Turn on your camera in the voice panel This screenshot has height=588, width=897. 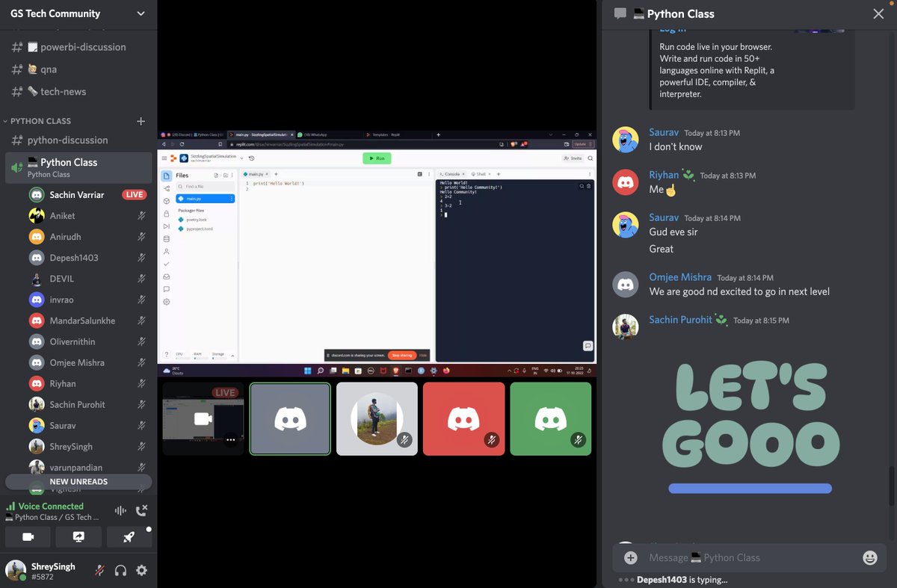point(28,536)
